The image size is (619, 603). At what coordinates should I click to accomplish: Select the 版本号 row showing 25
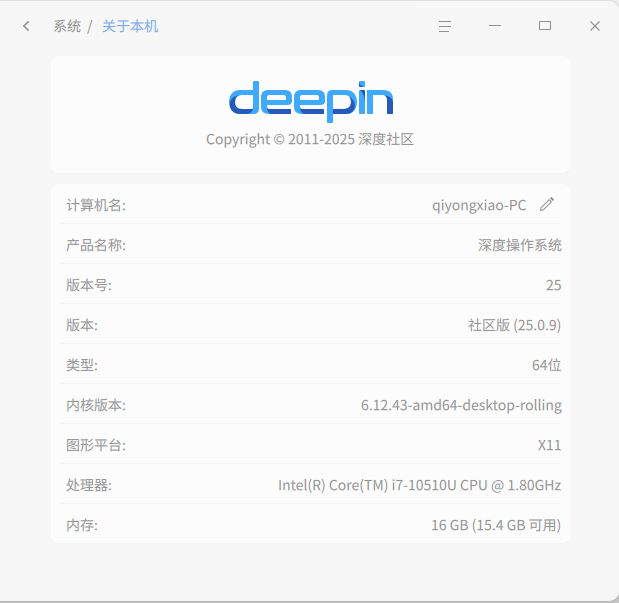point(311,284)
